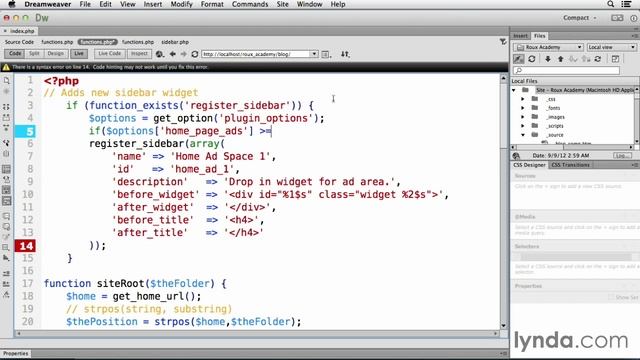Open the File menu
The width and height of the screenshot is (640, 360).
coord(85,4)
